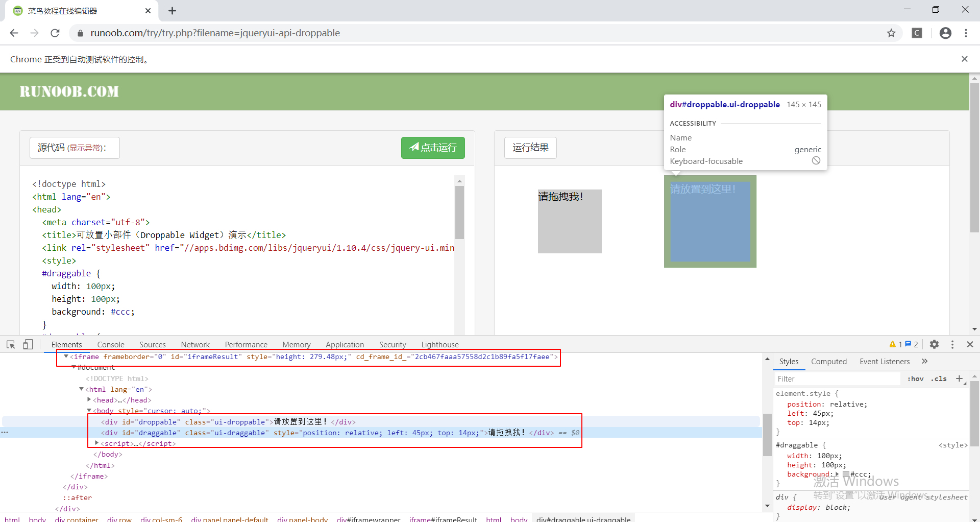This screenshot has height=522, width=980.
Task: Switch to the Computed pane tab
Action: pyautogui.click(x=829, y=362)
